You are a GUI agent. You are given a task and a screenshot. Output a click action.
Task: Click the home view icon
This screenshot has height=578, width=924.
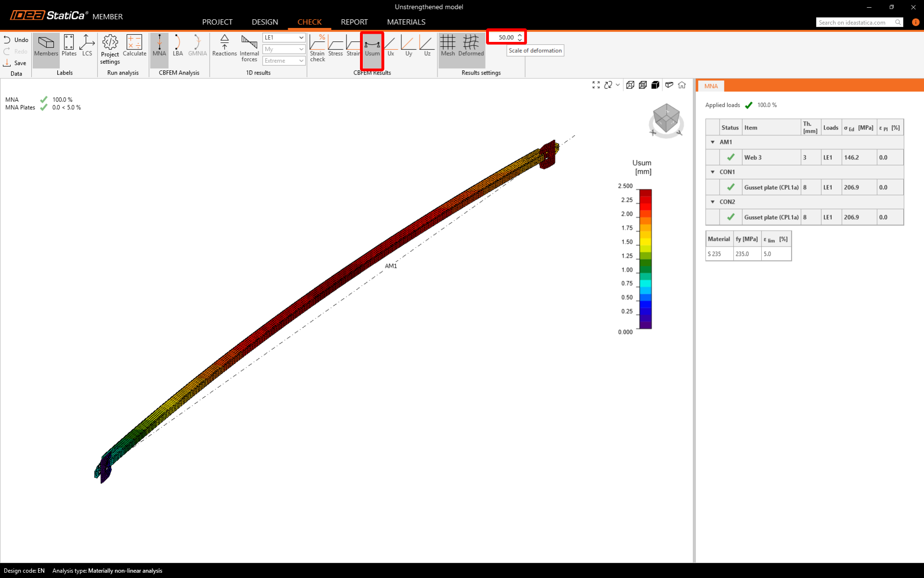(682, 85)
